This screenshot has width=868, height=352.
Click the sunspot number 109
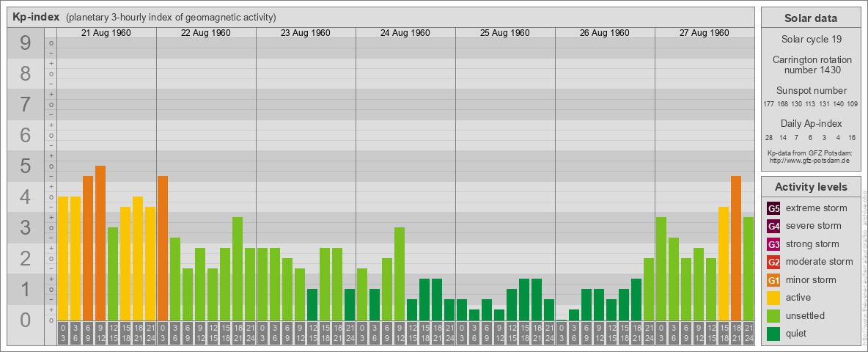(x=853, y=104)
